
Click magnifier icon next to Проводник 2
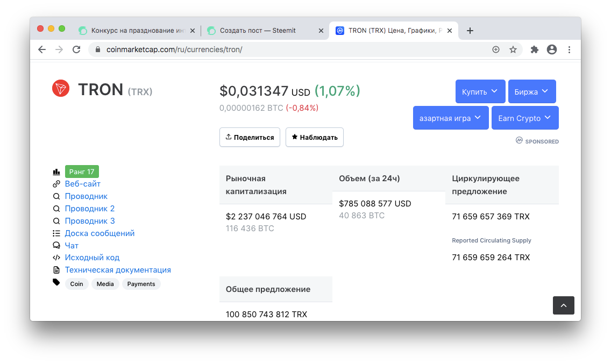pos(56,209)
